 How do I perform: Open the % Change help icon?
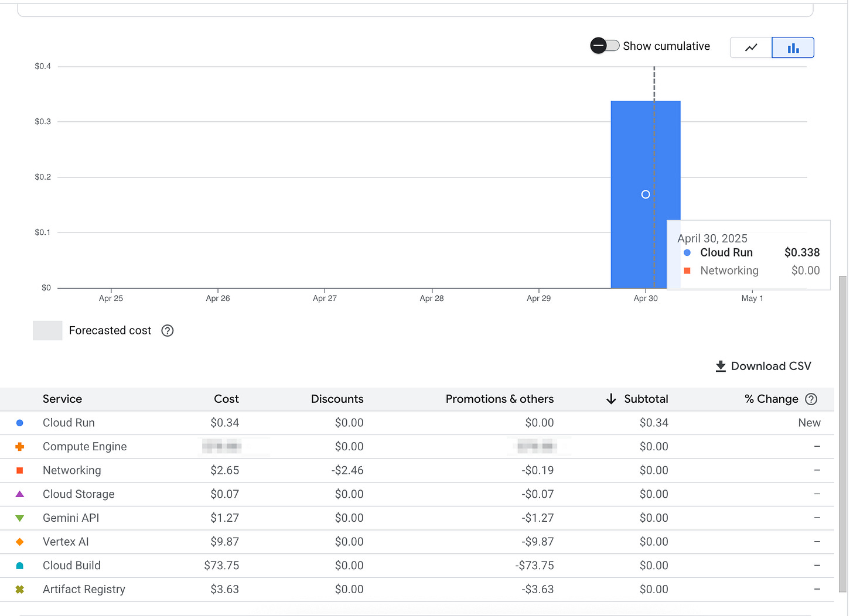pyautogui.click(x=811, y=399)
